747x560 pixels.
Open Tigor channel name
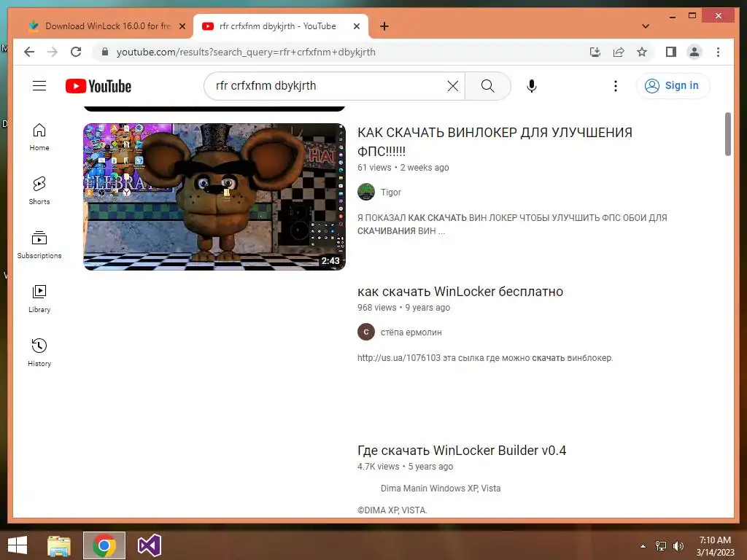point(391,192)
